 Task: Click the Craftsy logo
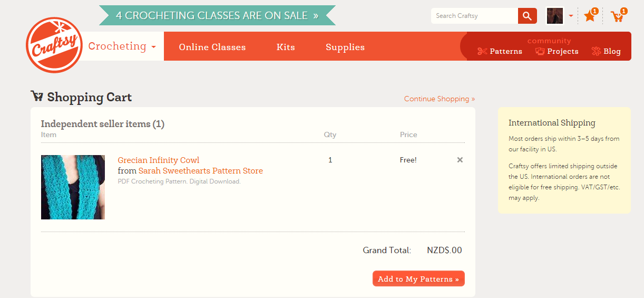pyautogui.click(x=54, y=45)
